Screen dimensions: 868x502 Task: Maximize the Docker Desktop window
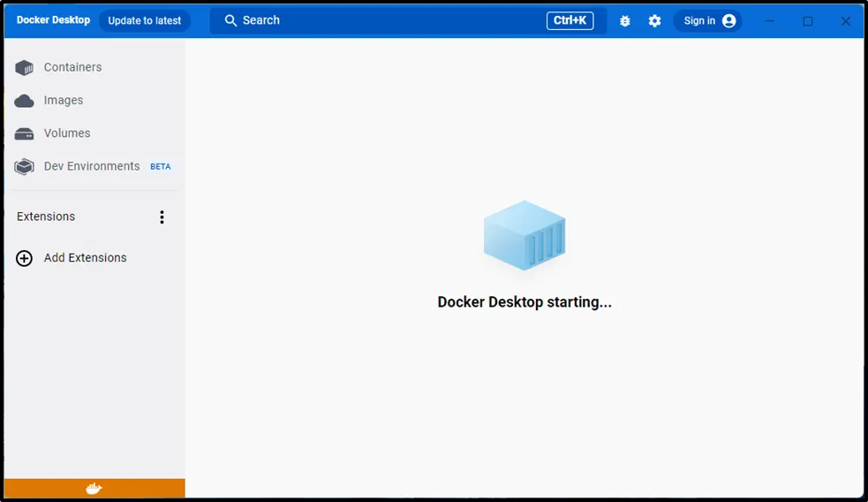pos(807,21)
